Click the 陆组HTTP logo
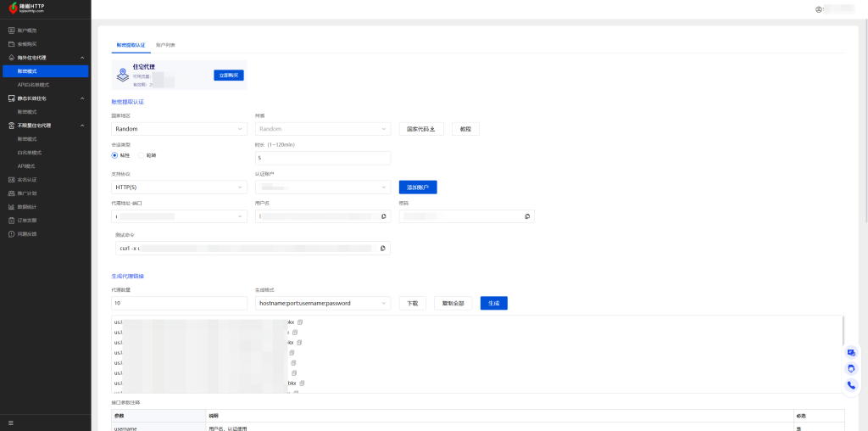This screenshot has width=868, height=431. tap(38, 9)
